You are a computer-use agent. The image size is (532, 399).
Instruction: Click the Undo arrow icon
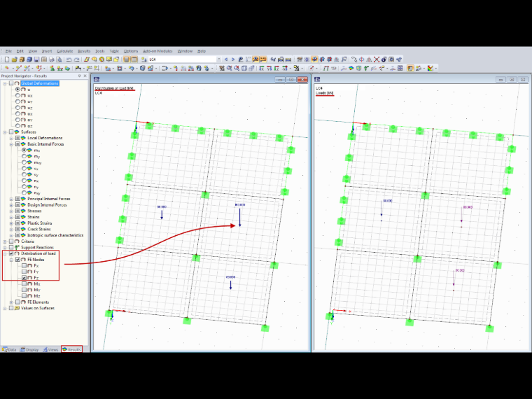[x=69, y=59]
